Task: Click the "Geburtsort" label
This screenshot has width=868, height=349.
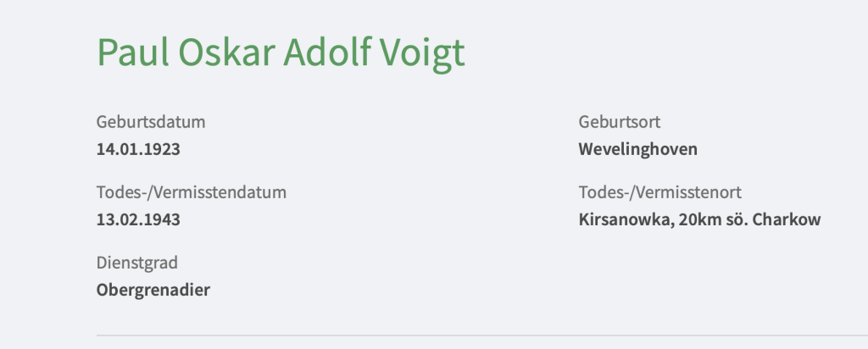Action: (x=620, y=122)
